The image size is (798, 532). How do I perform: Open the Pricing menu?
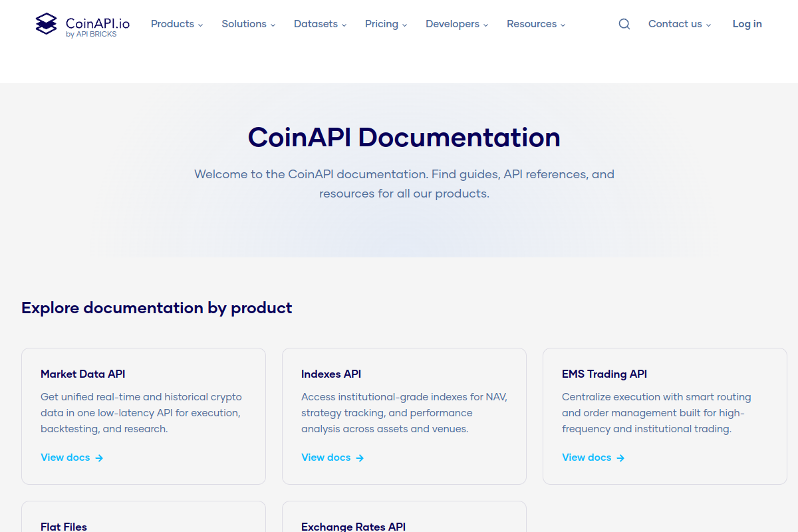(x=386, y=24)
